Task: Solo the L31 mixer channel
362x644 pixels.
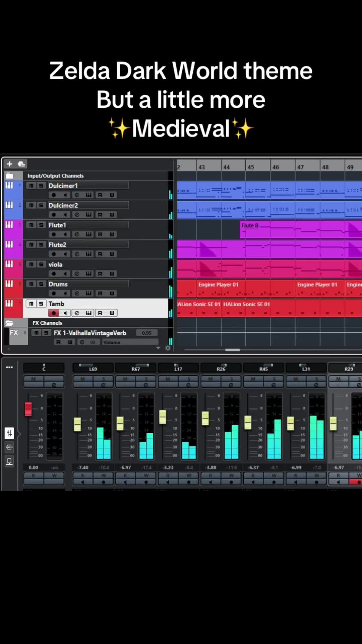Action: 316,379
